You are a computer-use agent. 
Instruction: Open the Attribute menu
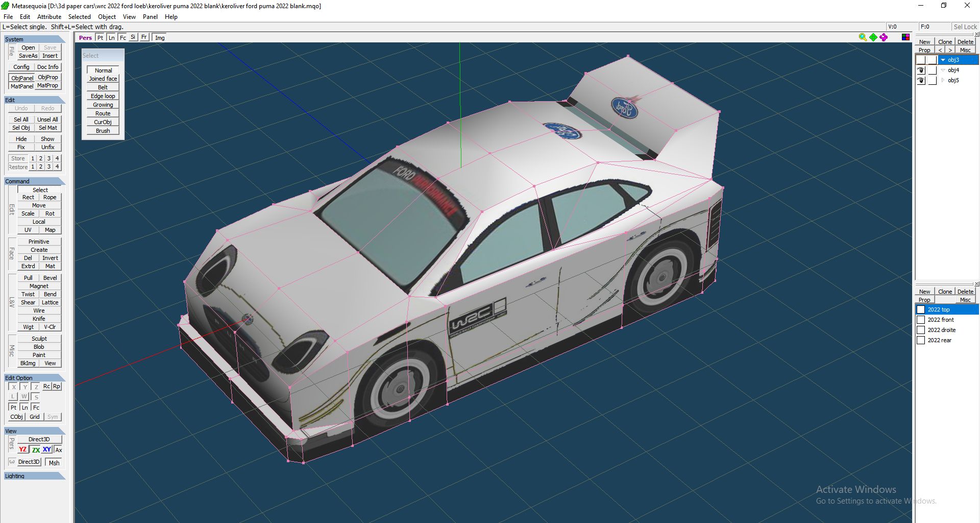point(49,17)
